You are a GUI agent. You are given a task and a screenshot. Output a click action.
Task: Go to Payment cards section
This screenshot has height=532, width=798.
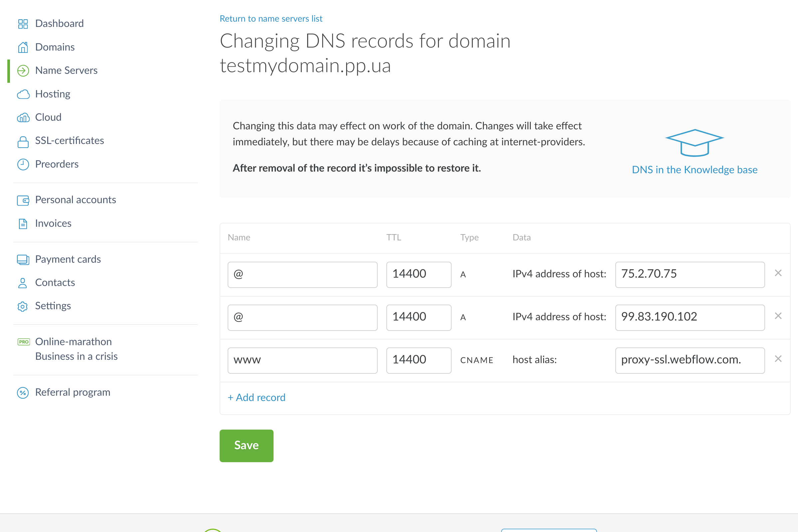point(68,259)
